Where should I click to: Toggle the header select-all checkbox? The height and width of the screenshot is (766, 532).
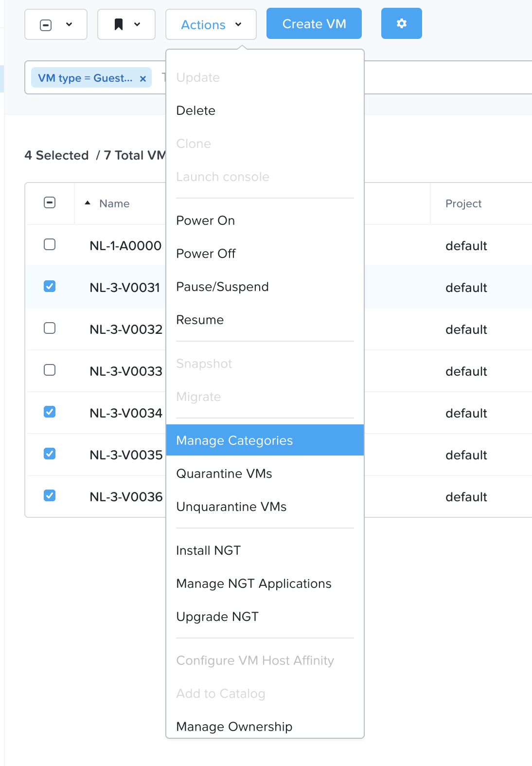50,202
